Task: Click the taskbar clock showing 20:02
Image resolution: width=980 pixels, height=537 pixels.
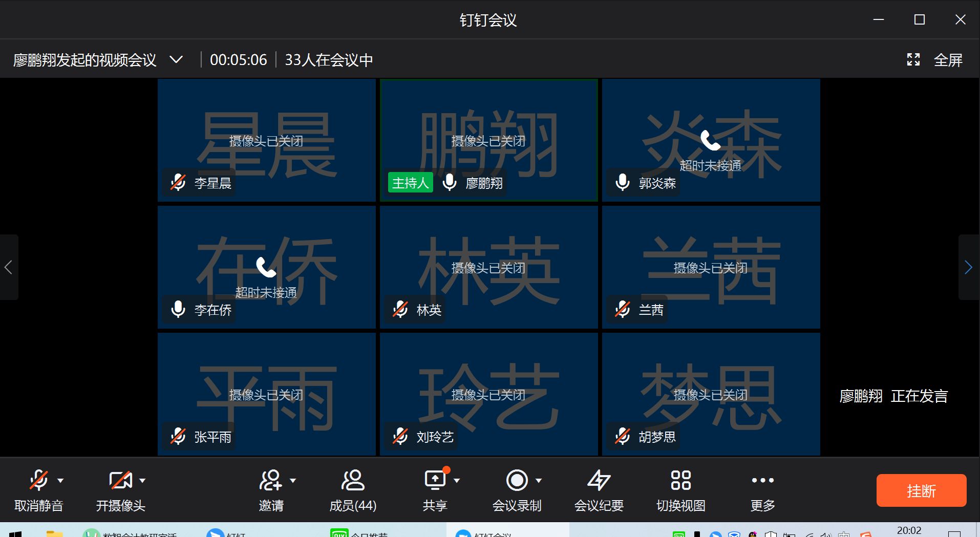Action: pos(909,531)
